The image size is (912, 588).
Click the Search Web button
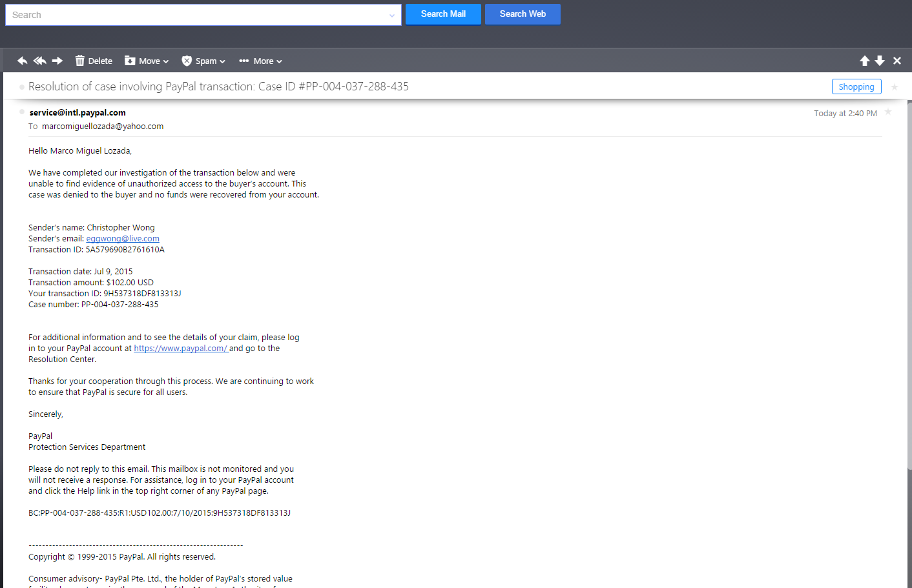click(x=523, y=14)
